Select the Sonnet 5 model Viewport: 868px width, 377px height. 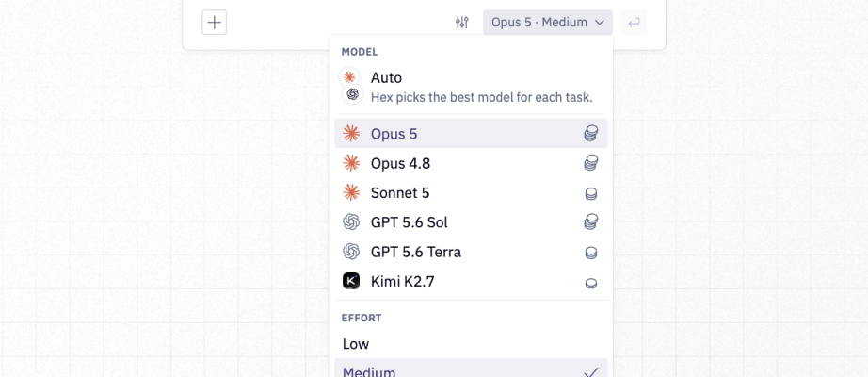471,193
